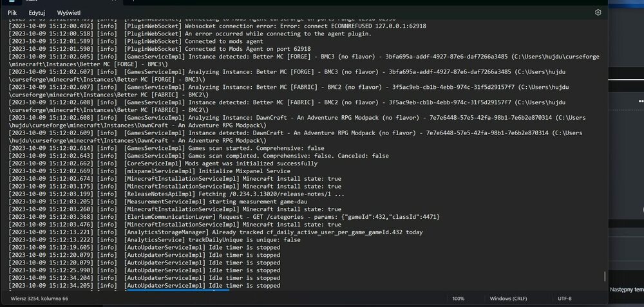
Task: Click the 'An error occurred while connecting' log line
Action: click(x=190, y=33)
